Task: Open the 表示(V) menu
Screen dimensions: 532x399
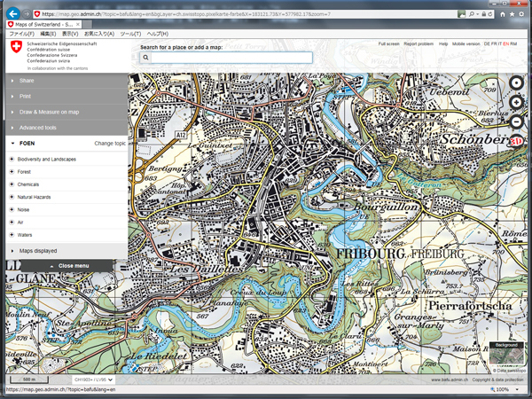Action: coord(69,34)
